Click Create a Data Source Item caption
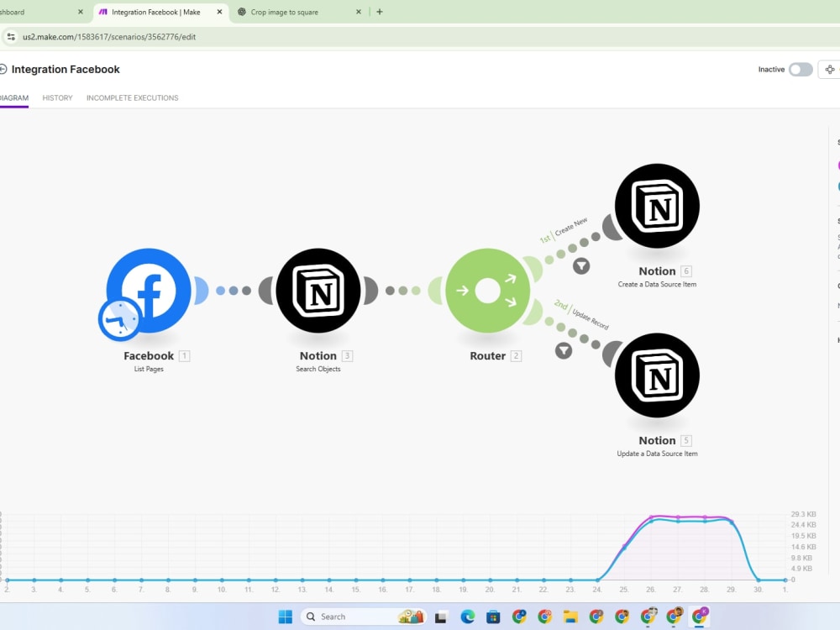The width and height of the screenshot is (840, 630). pyautogui.click(x=657, y=285)
